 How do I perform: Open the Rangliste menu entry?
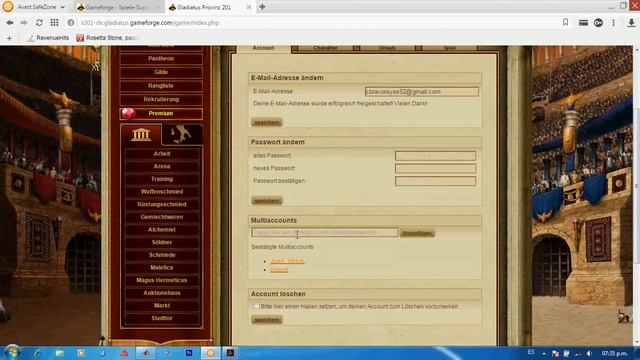click(161, 86)
